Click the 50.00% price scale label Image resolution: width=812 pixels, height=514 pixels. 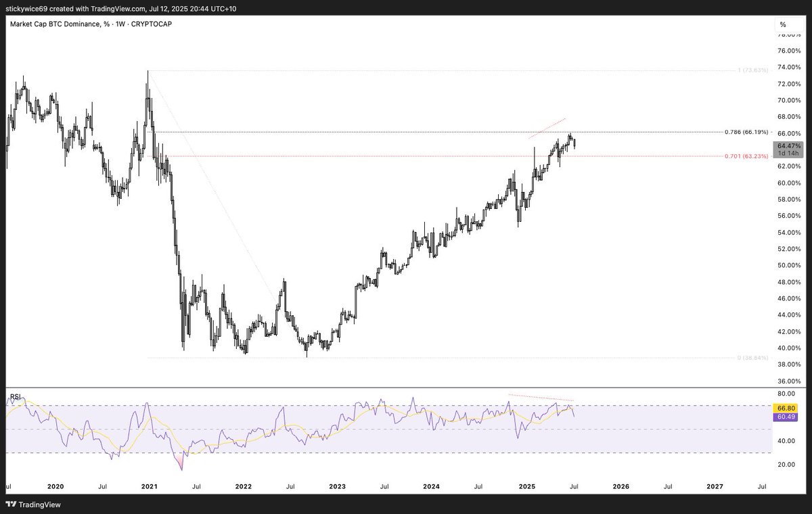[788, 266]
